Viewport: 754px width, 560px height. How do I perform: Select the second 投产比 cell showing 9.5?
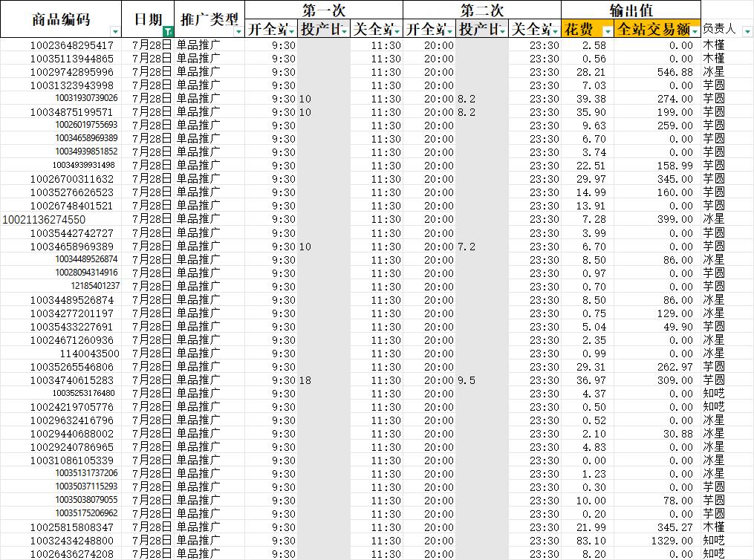tap(482, 380)
